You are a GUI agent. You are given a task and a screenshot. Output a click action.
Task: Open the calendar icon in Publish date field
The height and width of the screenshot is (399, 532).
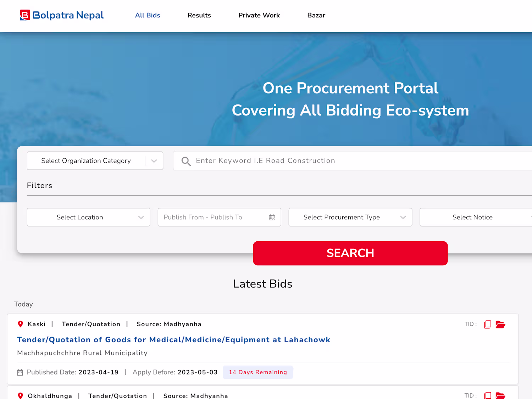click(272, 217)
